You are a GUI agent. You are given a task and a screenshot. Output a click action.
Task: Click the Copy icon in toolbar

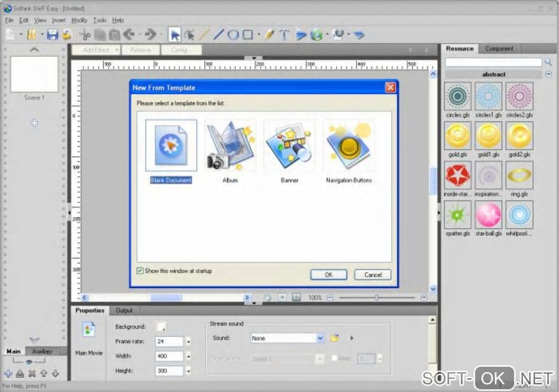pyautogui.click(x=100, y=35)
